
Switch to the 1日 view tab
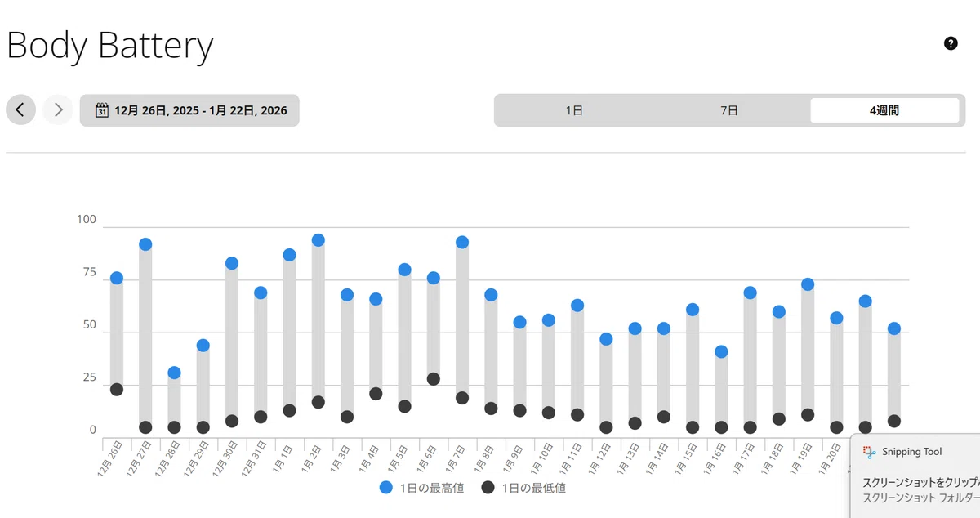pos(574,110)
